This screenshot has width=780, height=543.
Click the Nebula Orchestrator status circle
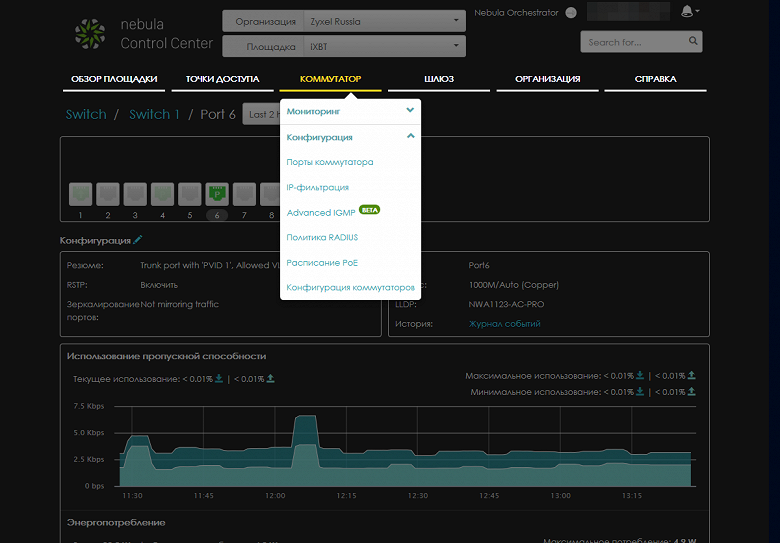click(x=571, y=13)
